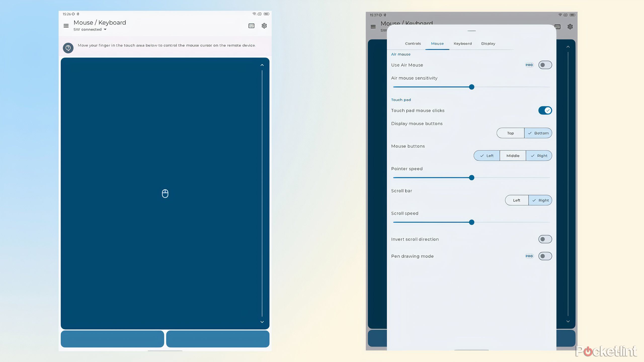The height and width of the screenshot is (362, 644).
Task: Click the settings gear icon left screen
Action: 264,26
